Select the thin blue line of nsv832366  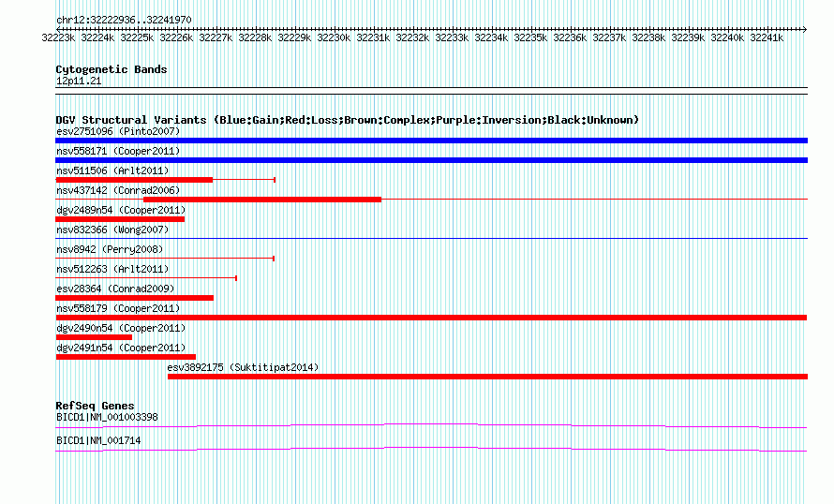(x=431, y=238)
